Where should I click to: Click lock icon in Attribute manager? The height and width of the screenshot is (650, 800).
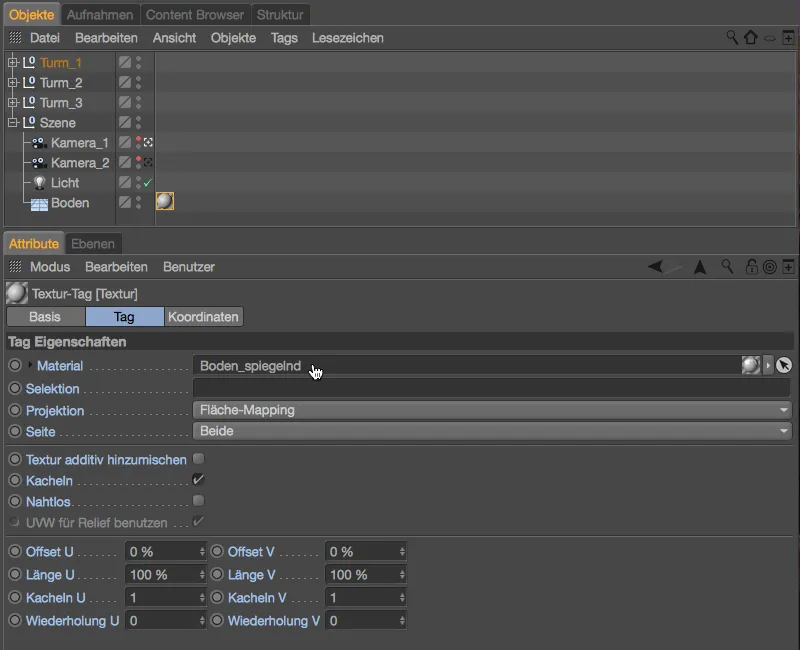[x=752, y=266]
